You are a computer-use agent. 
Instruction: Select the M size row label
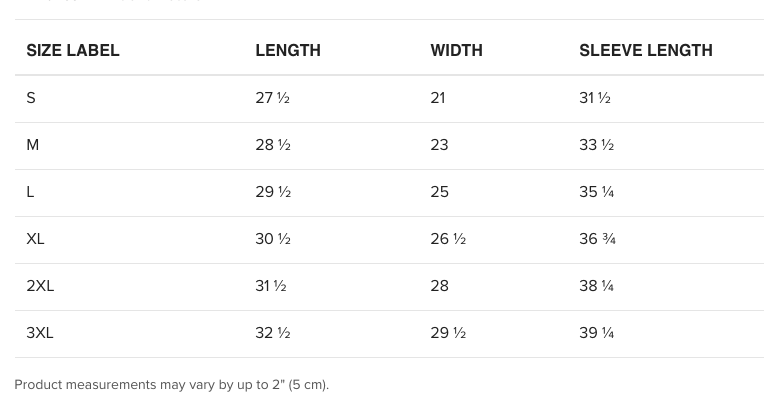pyautogui.click(x=33, y=145)
